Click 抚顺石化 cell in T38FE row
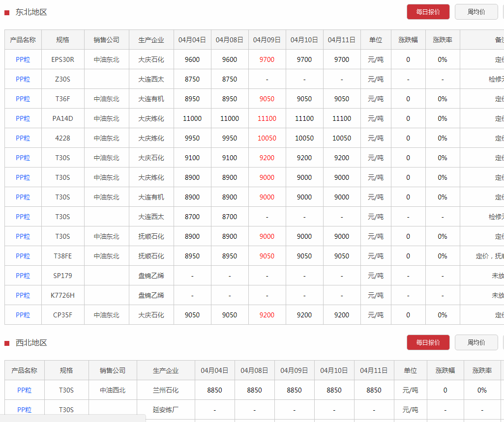 click(151, 256)
